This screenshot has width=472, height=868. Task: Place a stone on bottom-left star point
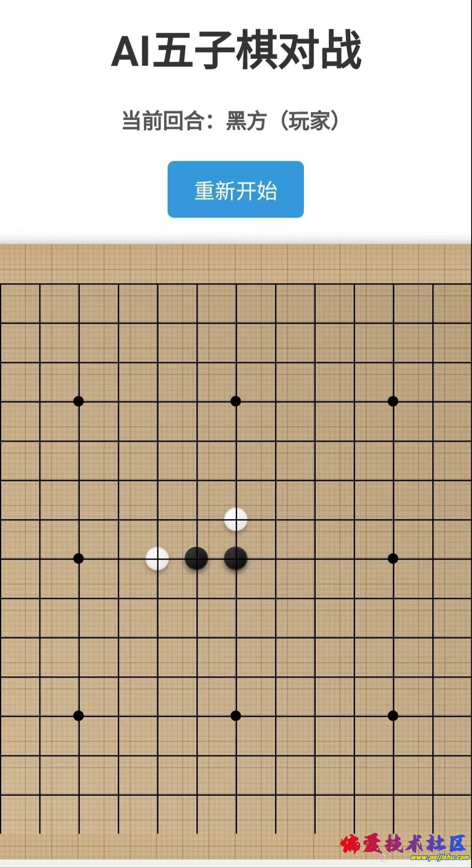(x=79, y=716)
